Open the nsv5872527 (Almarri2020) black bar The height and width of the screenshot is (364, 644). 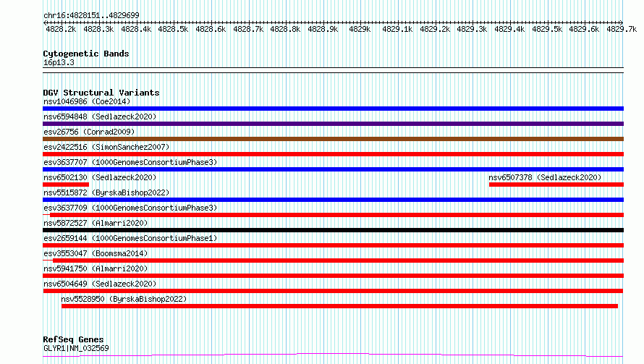[333, 230]
